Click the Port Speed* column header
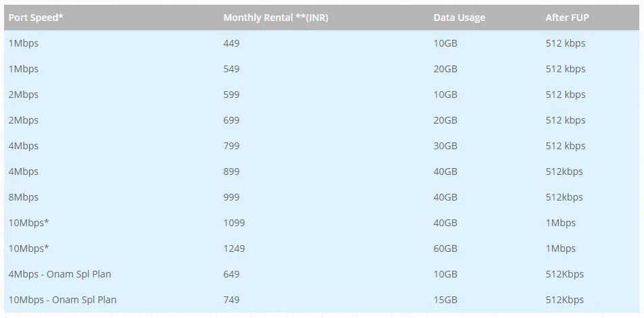The image size is (644, 318). pyautogui.click(x=36, y=18)
